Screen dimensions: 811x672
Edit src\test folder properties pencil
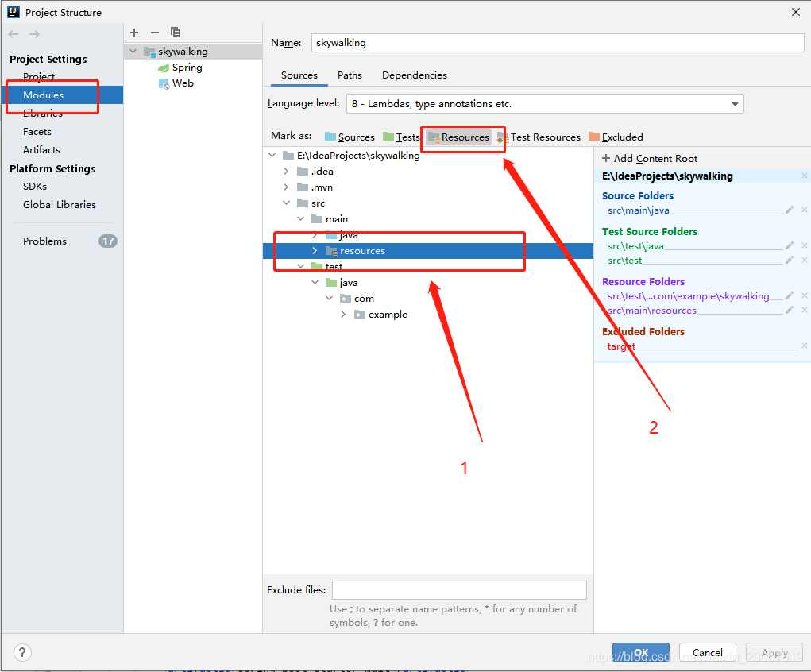(790, 261)
